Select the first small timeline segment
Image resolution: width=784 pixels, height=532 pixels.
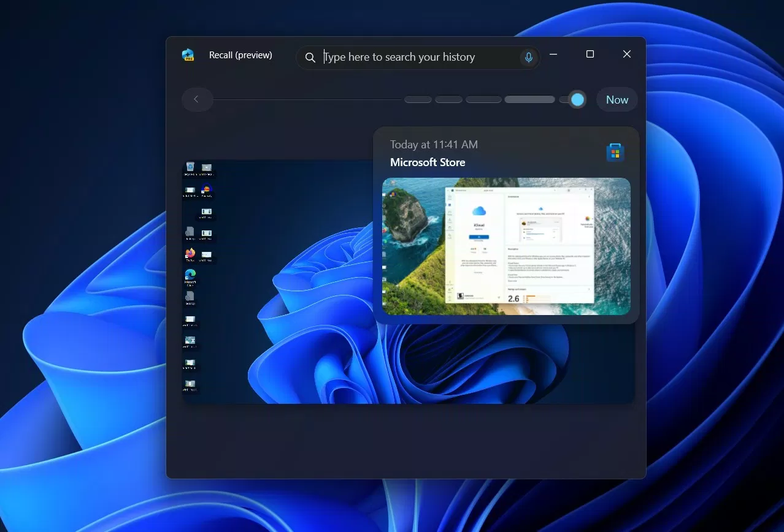coord(417,99)
